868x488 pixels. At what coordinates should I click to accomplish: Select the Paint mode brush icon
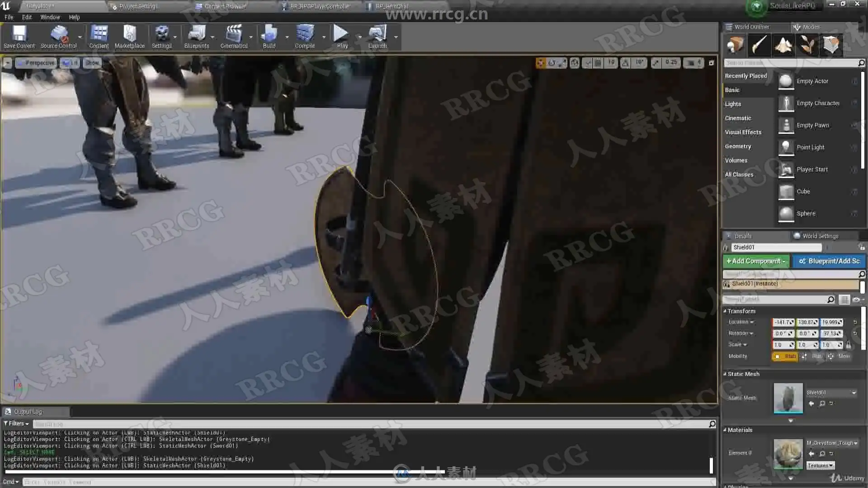[759, 45]
